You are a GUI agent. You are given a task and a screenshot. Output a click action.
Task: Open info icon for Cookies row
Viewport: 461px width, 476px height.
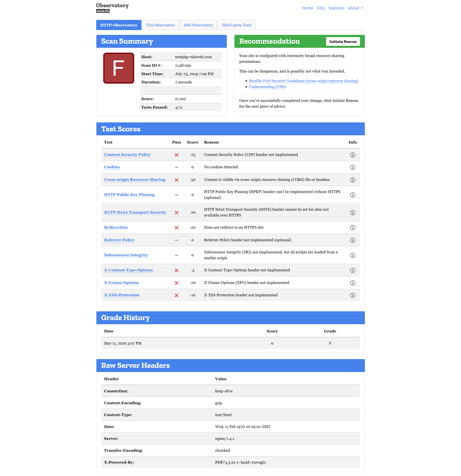tap(352, 167)
